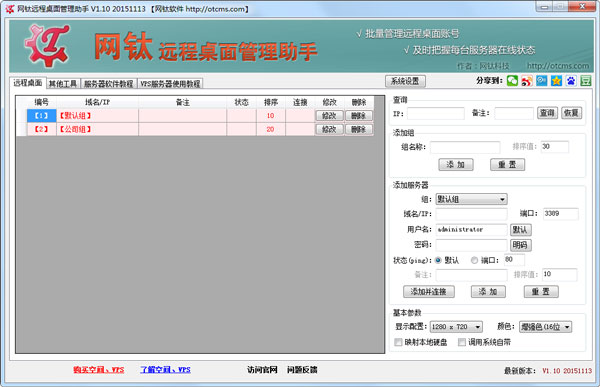Click the app icon in title bar

10,8
